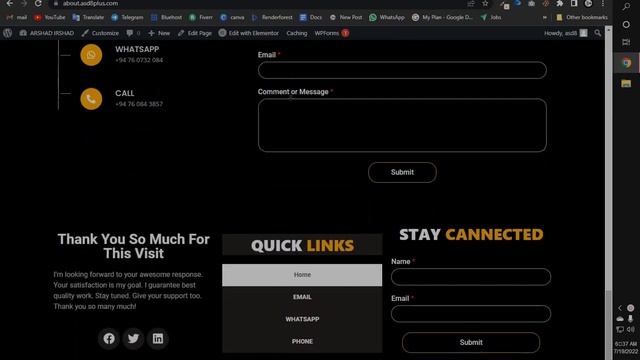Click the WhatsApp number +94 76 0732 084

coord(139,60)
